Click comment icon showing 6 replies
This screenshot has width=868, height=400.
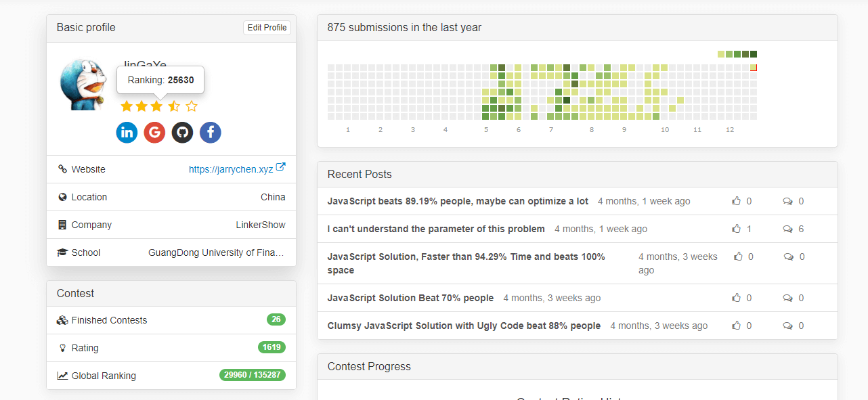point(787,229)
